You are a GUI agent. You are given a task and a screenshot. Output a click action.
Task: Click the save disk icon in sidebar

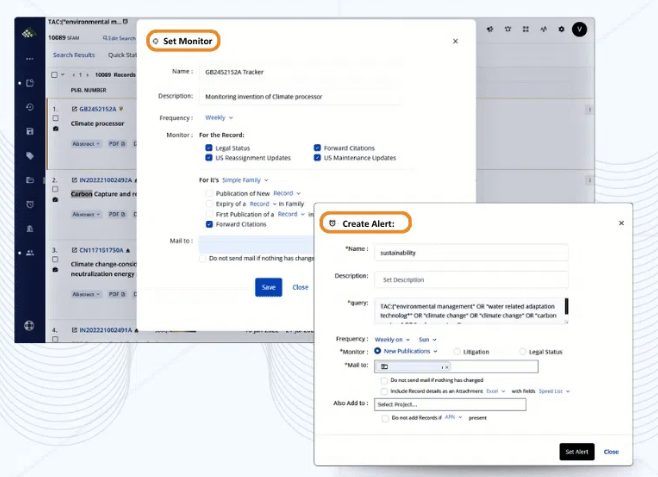30,131
